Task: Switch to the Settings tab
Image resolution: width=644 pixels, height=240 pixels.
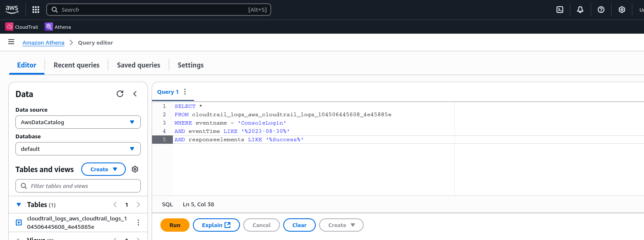Action: (x=191, y=65)
